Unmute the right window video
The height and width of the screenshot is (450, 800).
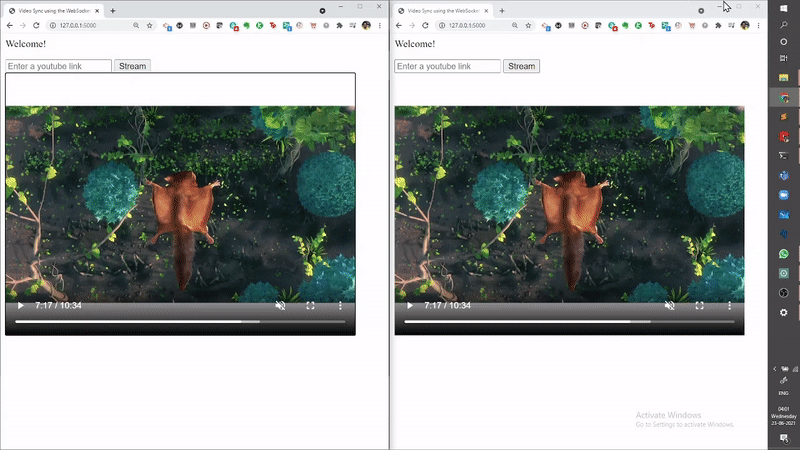point(669,306)
